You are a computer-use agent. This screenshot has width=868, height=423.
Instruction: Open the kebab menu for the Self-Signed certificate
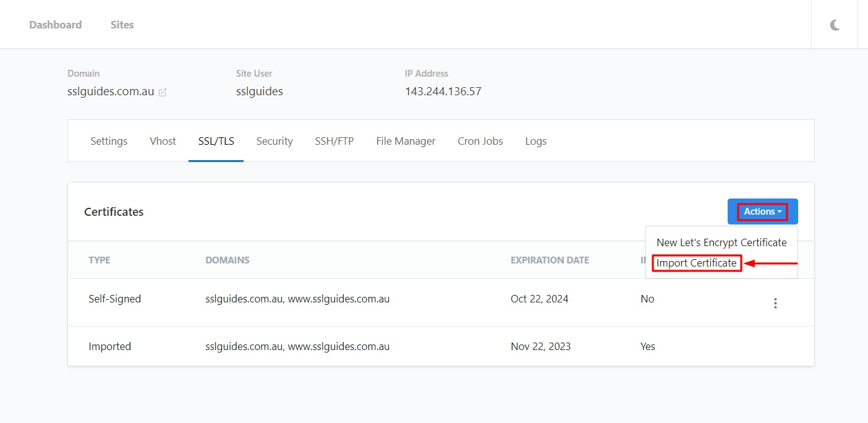(x=775, y=303)
